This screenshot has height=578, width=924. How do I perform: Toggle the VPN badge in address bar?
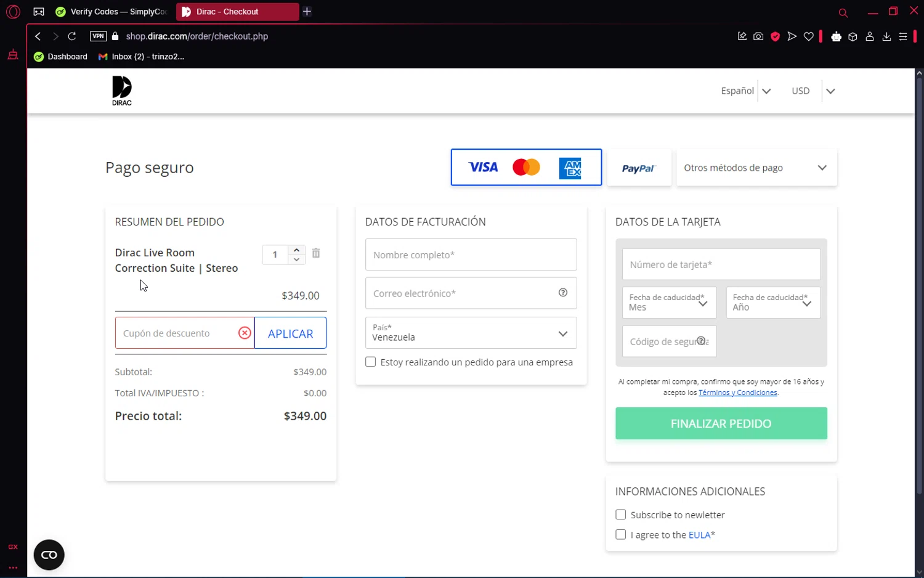click(x=98, y=36)
